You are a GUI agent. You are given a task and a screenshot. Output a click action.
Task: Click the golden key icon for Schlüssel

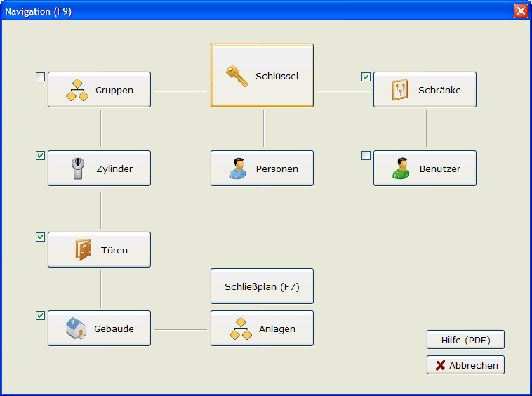(237, 76)
